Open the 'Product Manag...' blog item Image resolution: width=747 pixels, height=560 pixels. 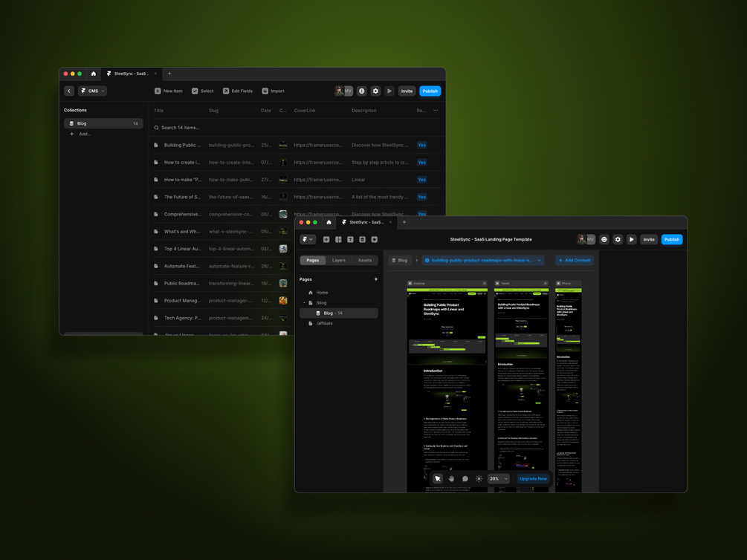click(x=182, y=301)
